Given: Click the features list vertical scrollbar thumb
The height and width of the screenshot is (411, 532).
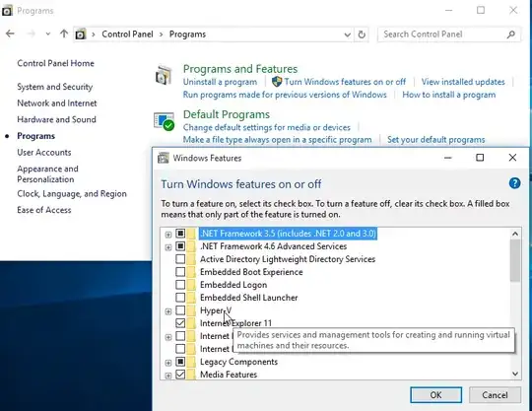Looking at the screenshot, I should 515,260.
